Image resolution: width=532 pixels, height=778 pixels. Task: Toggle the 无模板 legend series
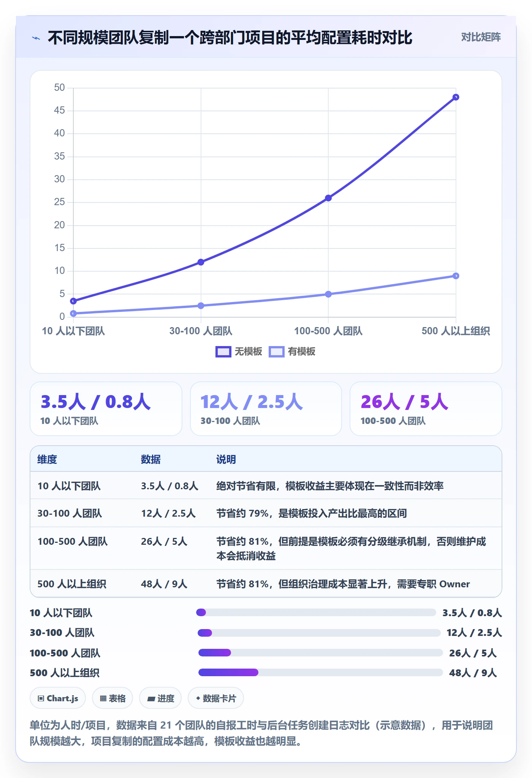point(239,352)
